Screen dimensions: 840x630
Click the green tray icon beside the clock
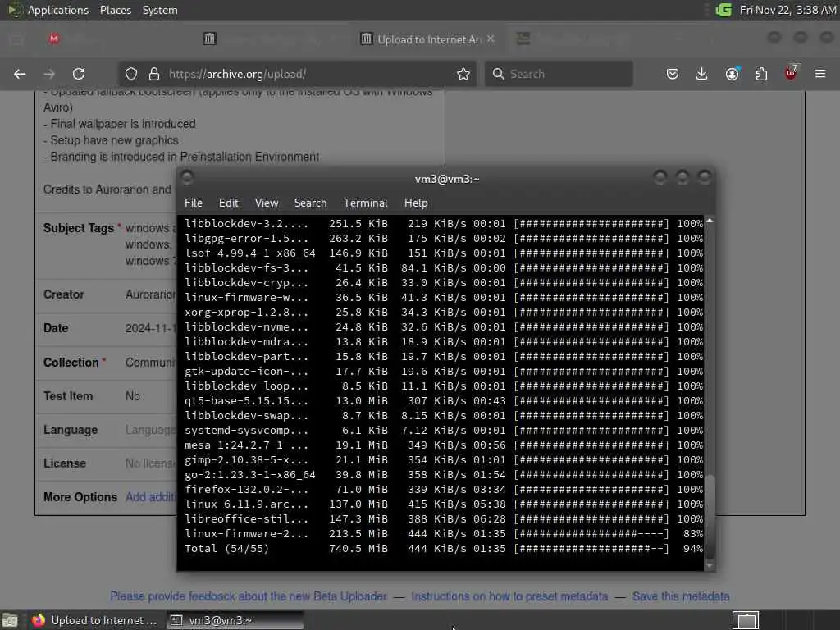coord(724,10)
